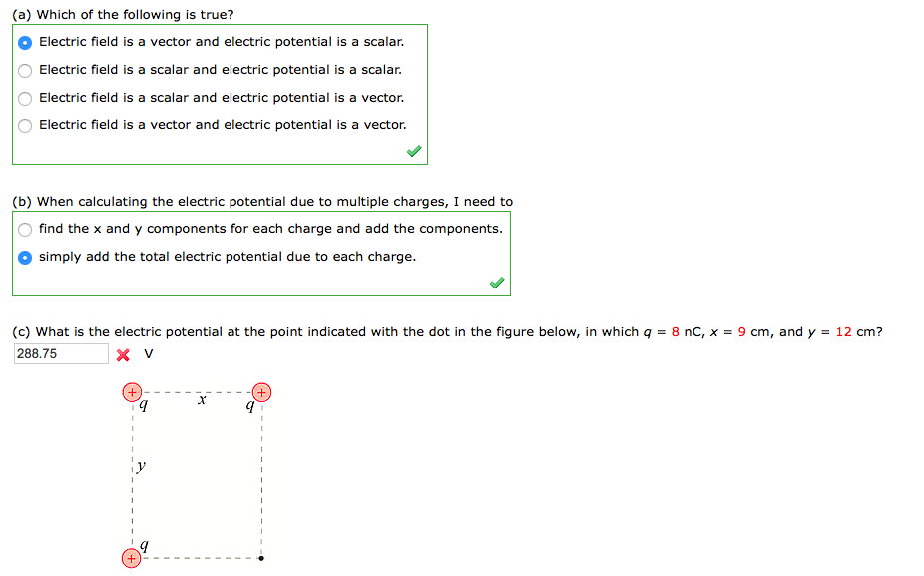Select 'find the x and y components' option

click(24, 229)
